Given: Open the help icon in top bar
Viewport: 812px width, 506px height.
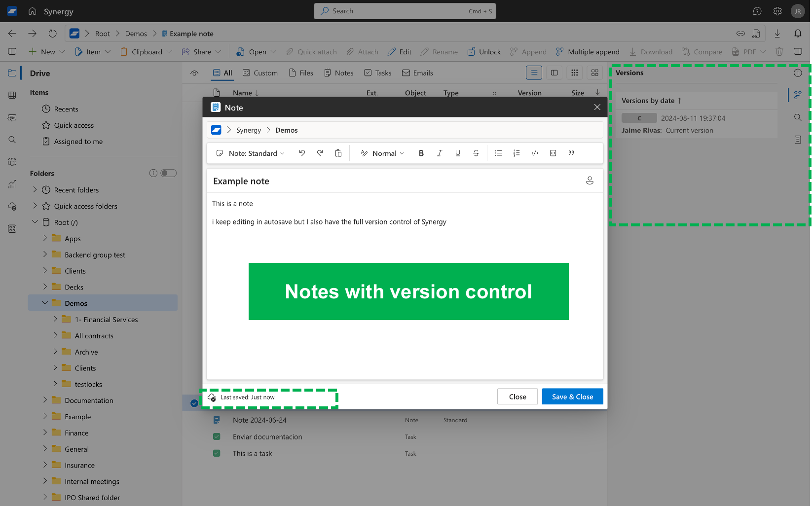Looking at the screenshot, I should coord(757,11).
